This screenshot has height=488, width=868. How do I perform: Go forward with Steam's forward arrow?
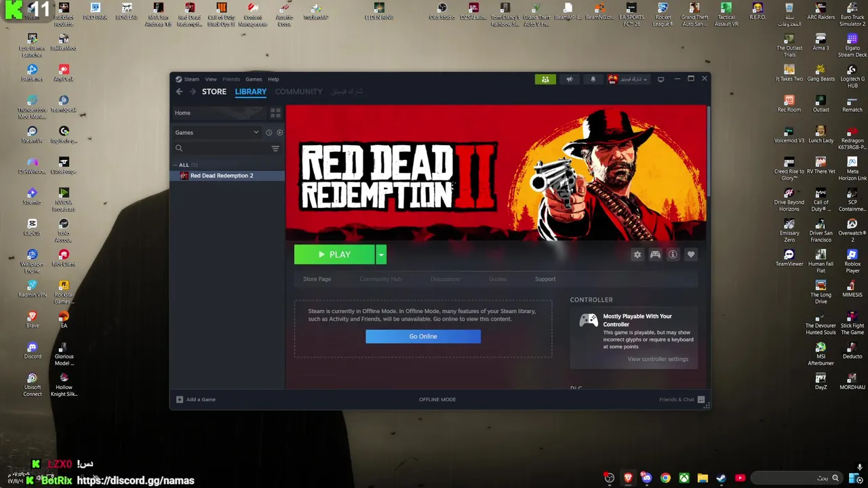(x=193, y=91)
